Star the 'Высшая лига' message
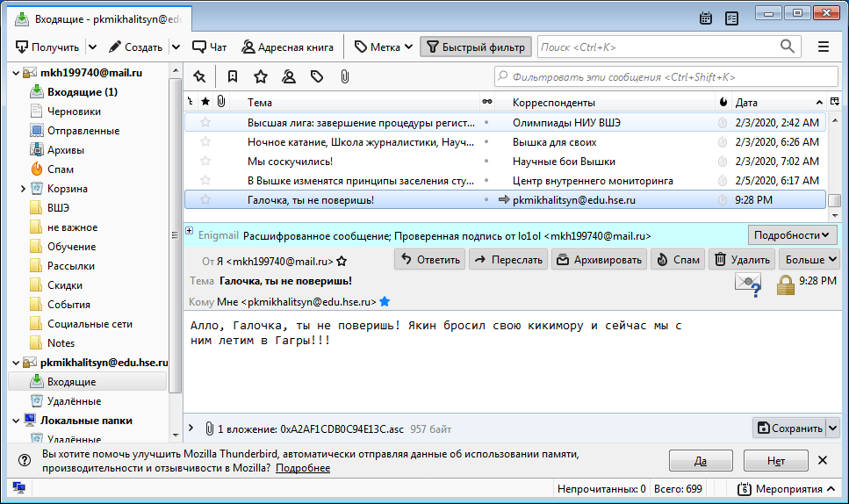The width and height of the screenshot is (849, 504). pos(205,122)
